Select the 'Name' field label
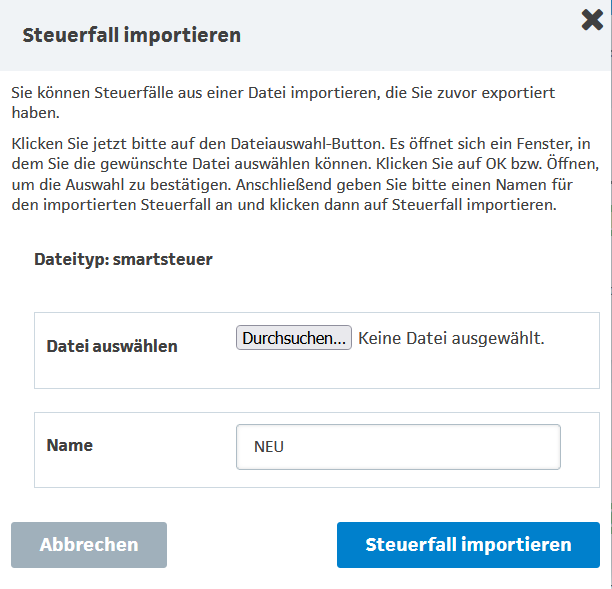 pyautogui.click(x=70, y=445)
